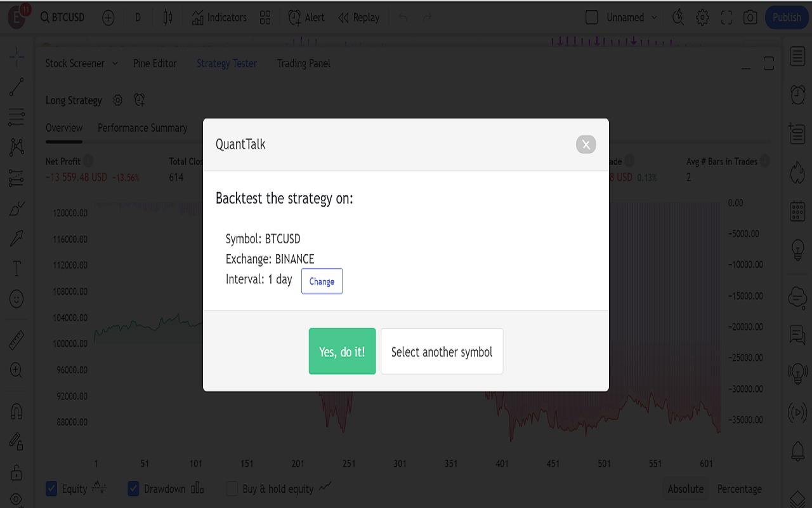
Task: Enable the Buy & hold equity checkbox
Action: coord(232,488)
